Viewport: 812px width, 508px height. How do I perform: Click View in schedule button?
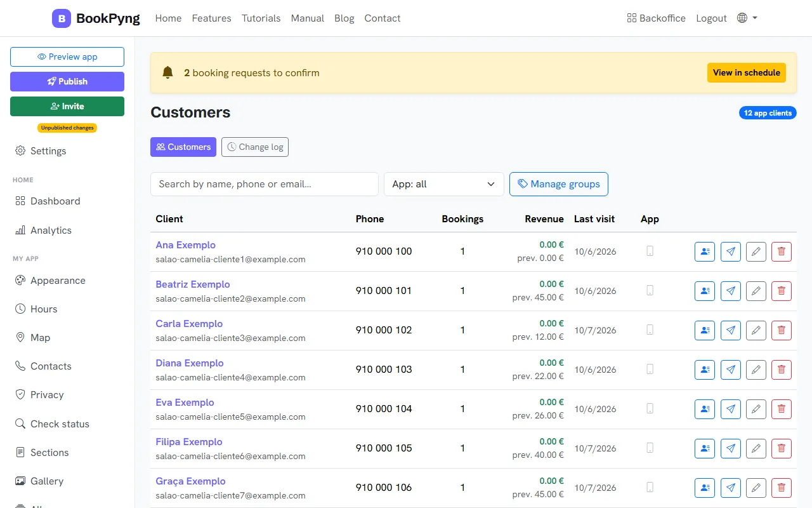point(747,72)
